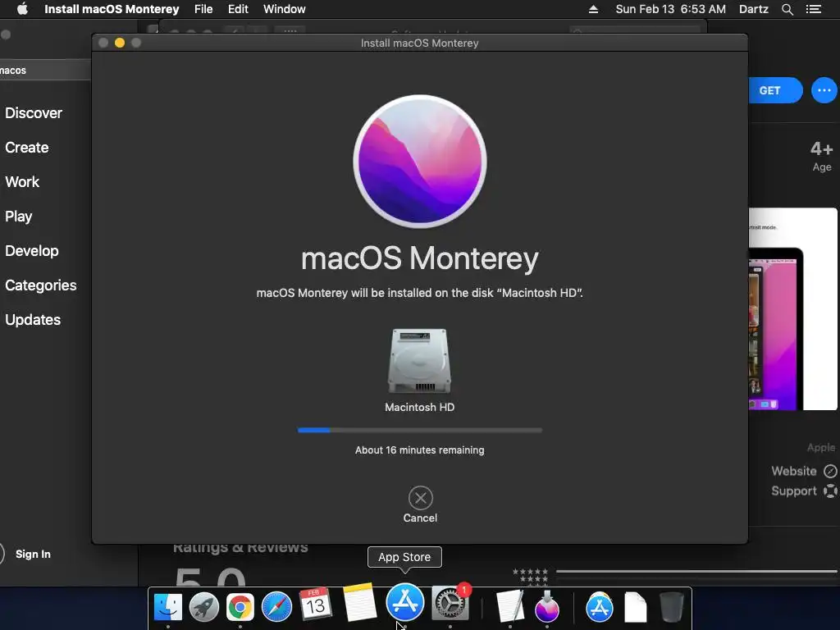Launch Google Chrome from the Dock
Image resolution: width=840 pixels, height=630 pixels.
click(x=240, y=607)
